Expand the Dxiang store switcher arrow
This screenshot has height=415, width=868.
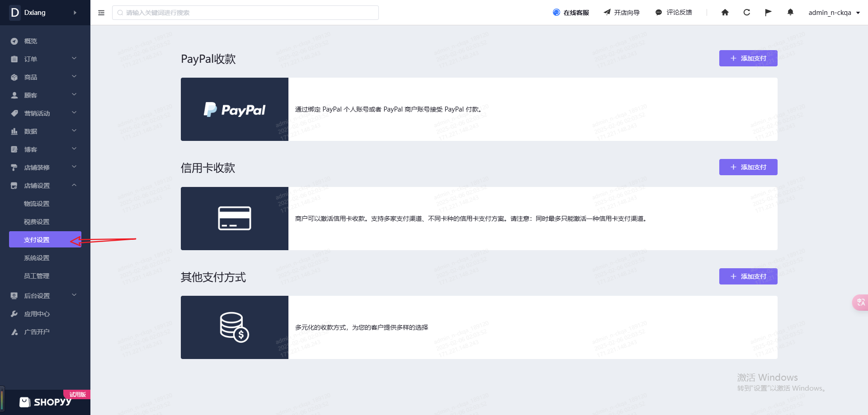click(75, 13)
